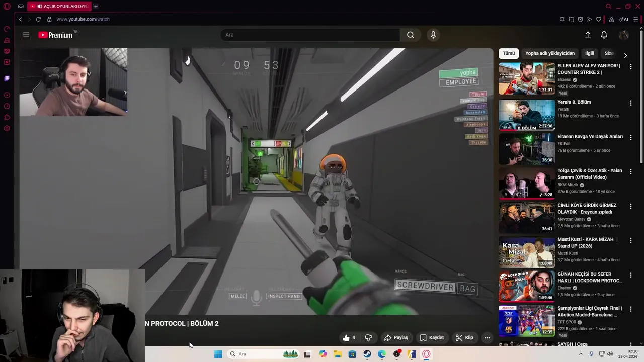Select the partly visible 'Size' filter chip

tap(609, 53)
